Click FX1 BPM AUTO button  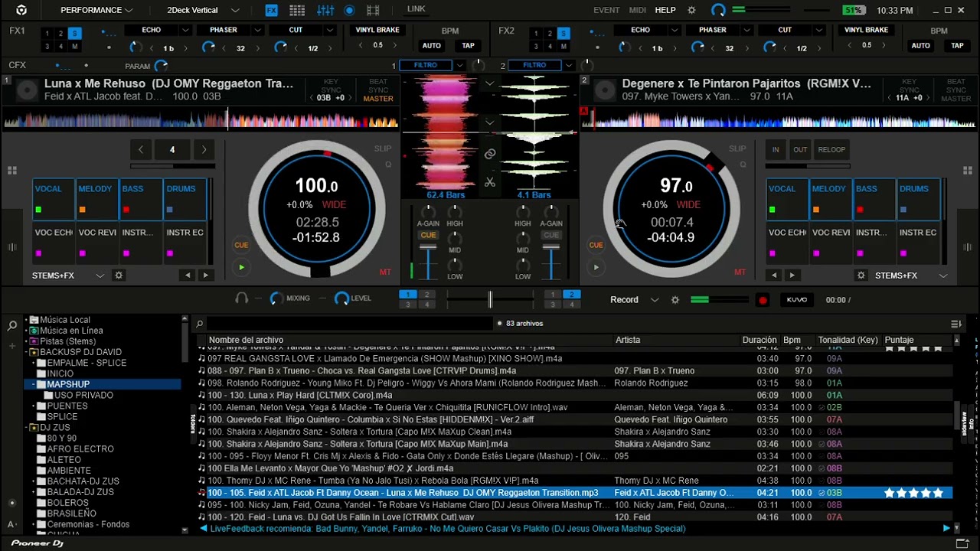point(432,46)
